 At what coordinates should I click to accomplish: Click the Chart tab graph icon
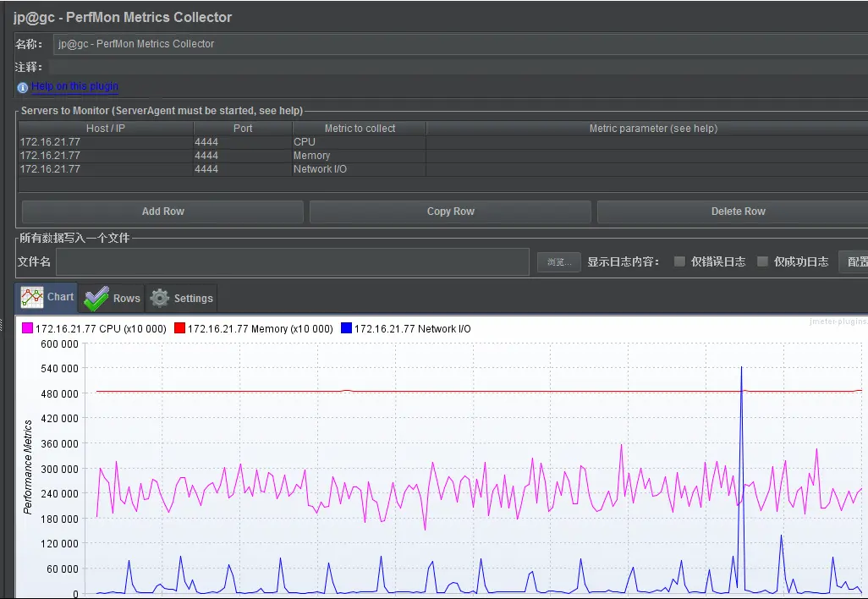32,297
